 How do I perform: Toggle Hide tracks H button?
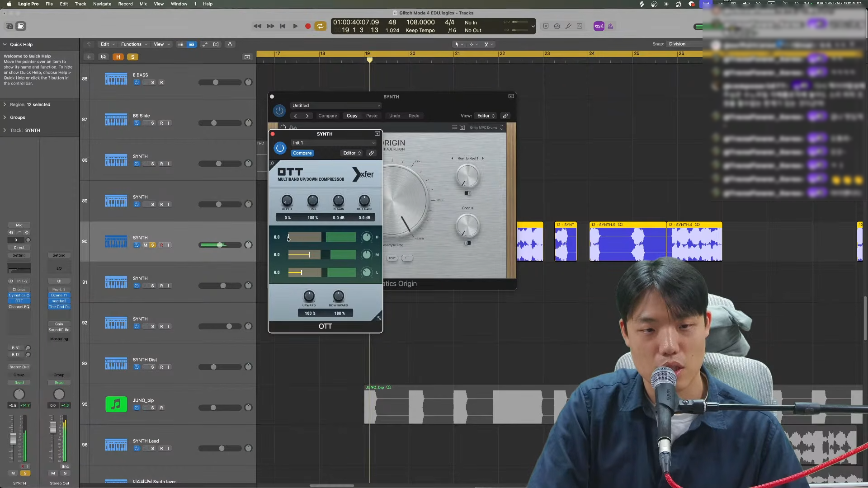point(118,57)
